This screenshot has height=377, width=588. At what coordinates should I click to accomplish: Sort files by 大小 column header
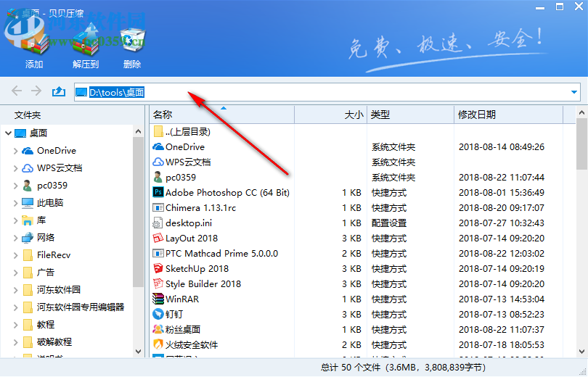(331, 115)
